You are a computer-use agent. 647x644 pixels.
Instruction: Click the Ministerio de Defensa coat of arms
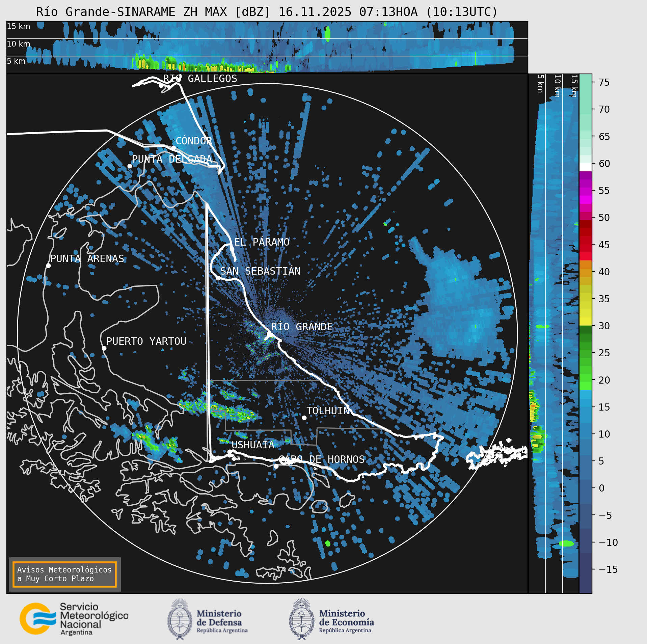tap(180, 619)
